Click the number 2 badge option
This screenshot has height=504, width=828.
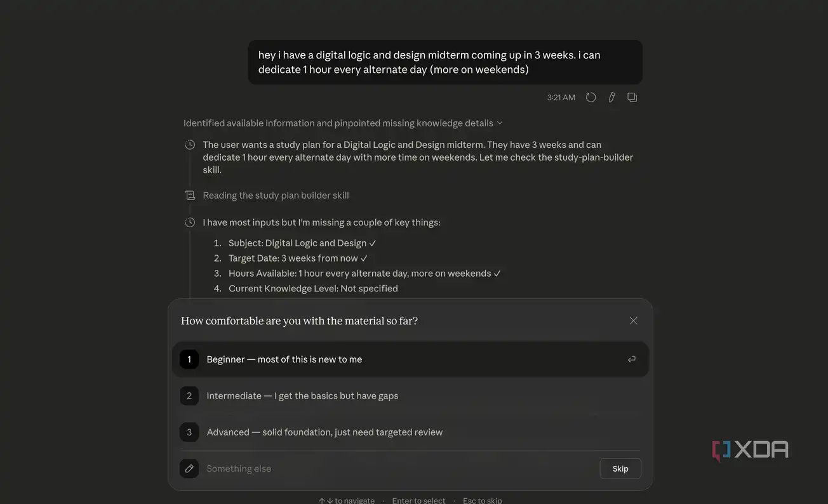pos(189,395)
